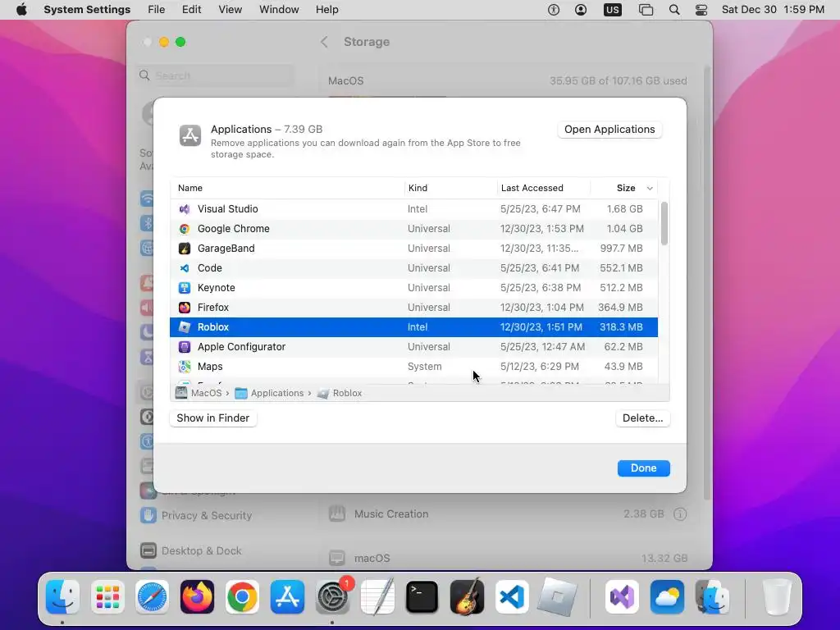Open the Trash in the Dock
This screenshot has height=630, width=840.
click(777, 596)
